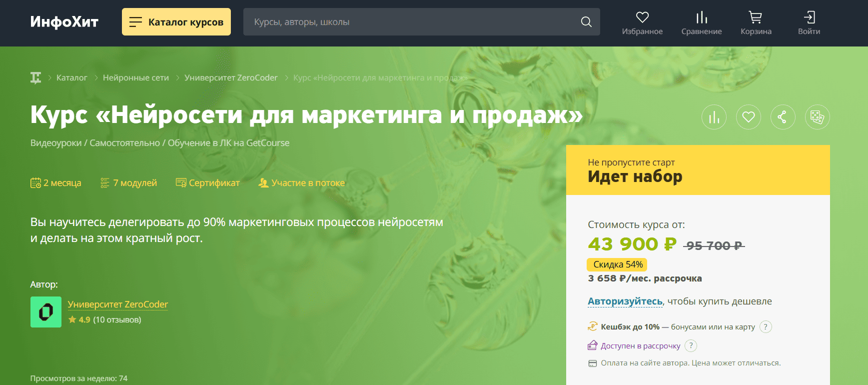This screenshot has width=868, height=385.
Task: Click the round dice icon
Action: click(818, 117)
